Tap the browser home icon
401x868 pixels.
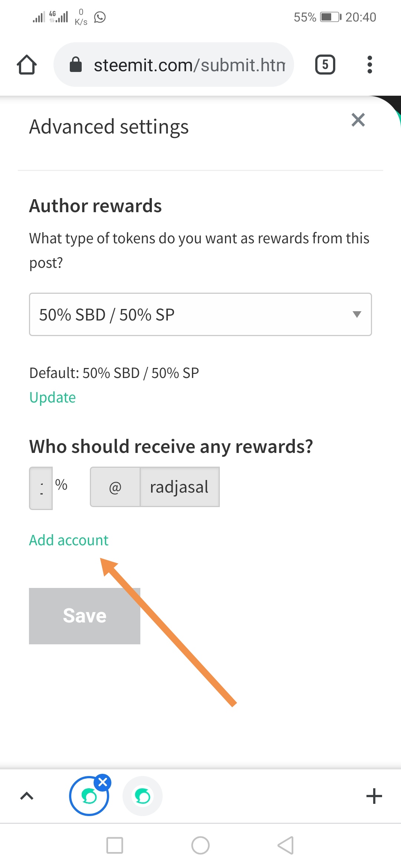tap(27, 65)
